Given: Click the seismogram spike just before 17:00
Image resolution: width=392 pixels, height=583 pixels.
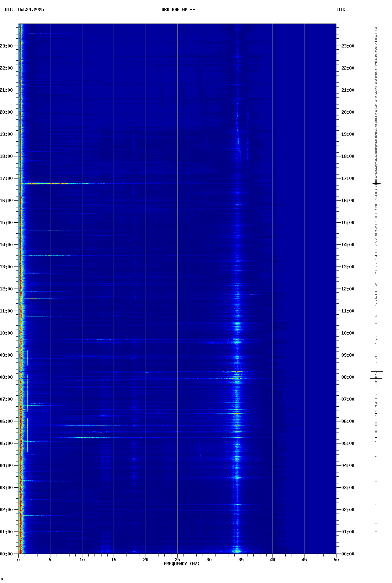Looking at the screenshot, I should click(x=376, y=183).
